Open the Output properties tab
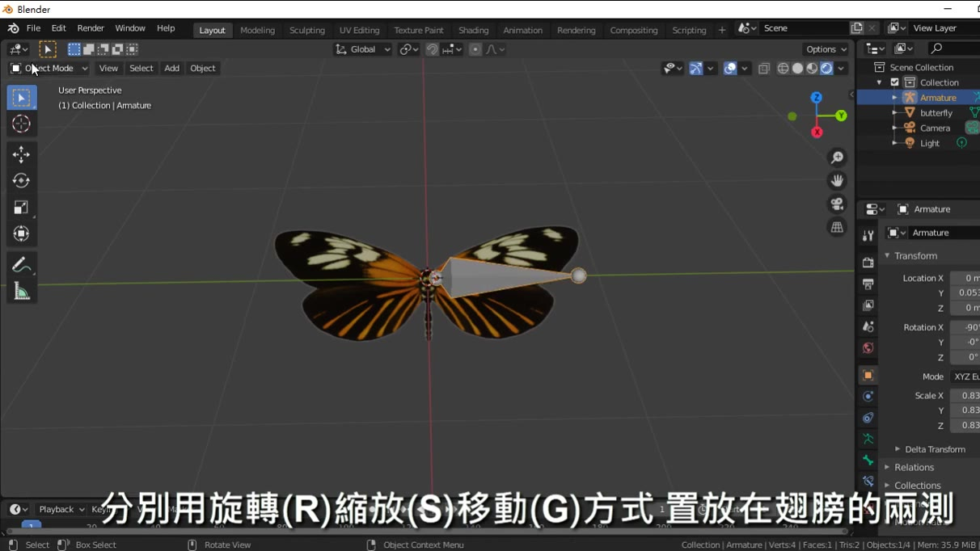Screen dimensions: 980x551 [x=868, y=284]
